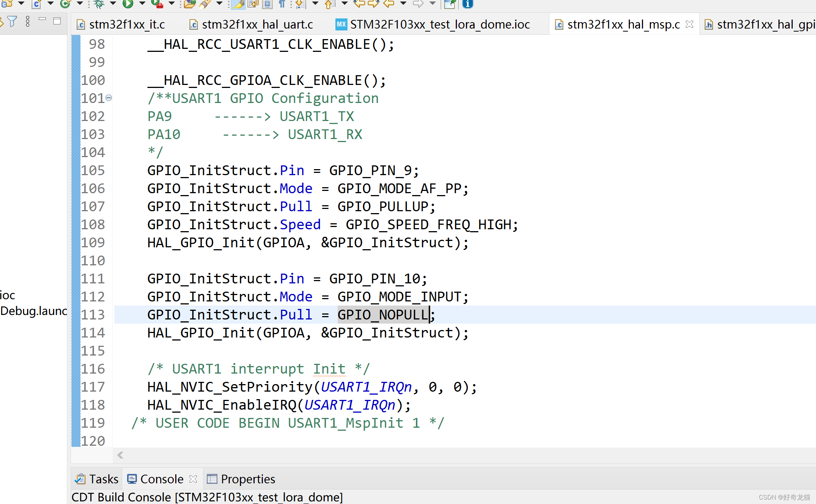Open the left panel view menu dots
Viewport: 816px width, 504px height.
point(27,21)
